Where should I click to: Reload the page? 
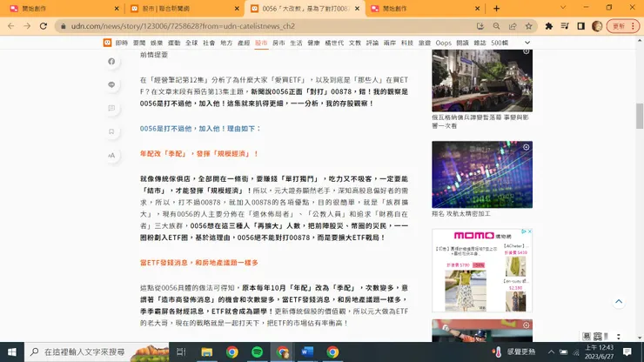click(x=44, y=26)
